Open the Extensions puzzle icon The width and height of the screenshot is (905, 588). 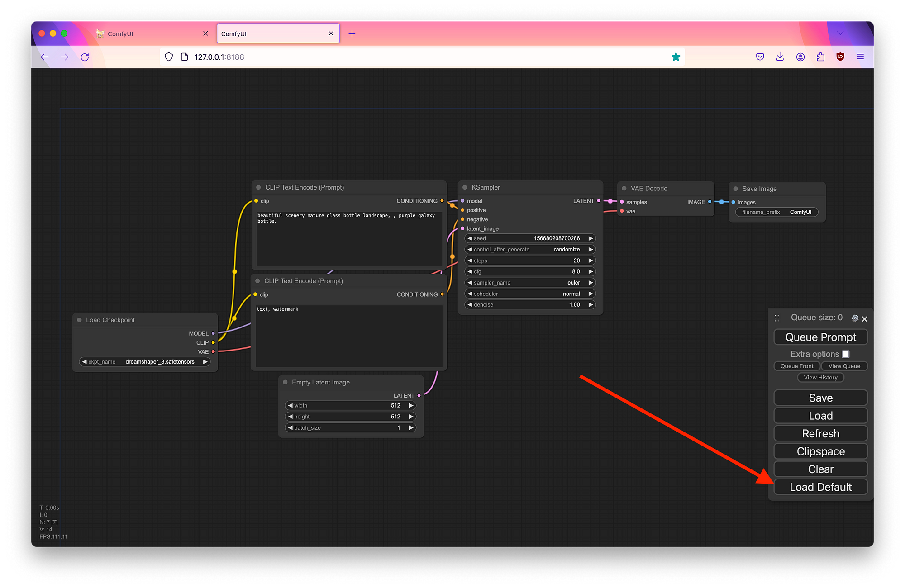[x=820, y=57]
